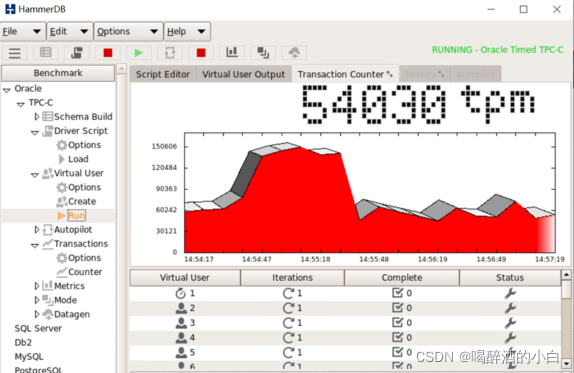Click the gear icon of Driver Script Options
The width and height of the screenshot is (574, 373).
coord(62,145)
